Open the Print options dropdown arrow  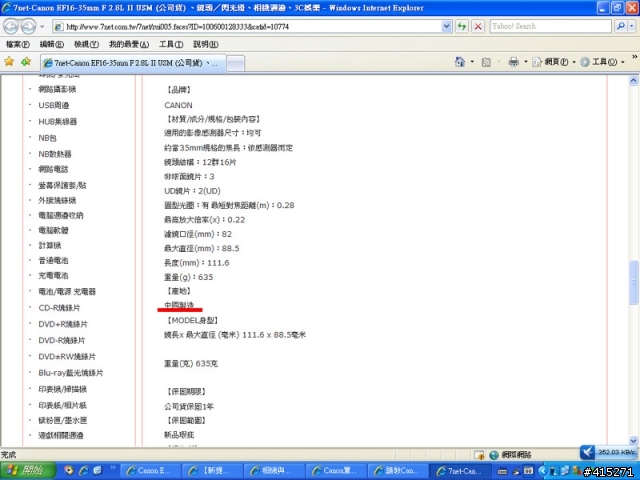pos(525,62)
